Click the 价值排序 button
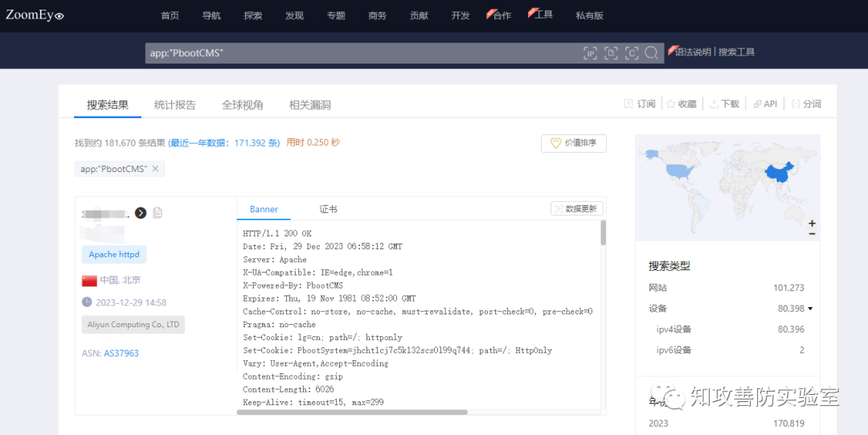 point(574,143)
